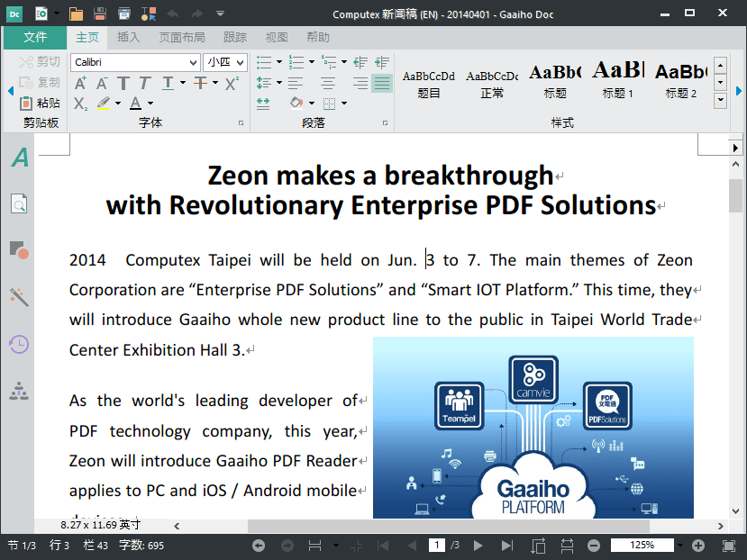Apply the 正常 normal style
This screenshot has height=560, width=747.
[492, 84]
